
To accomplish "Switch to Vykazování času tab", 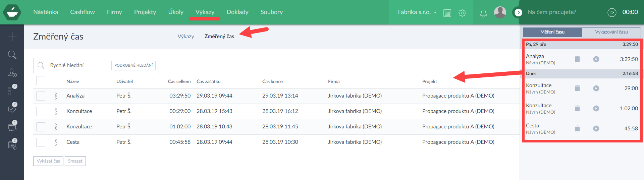I will 611,32.
